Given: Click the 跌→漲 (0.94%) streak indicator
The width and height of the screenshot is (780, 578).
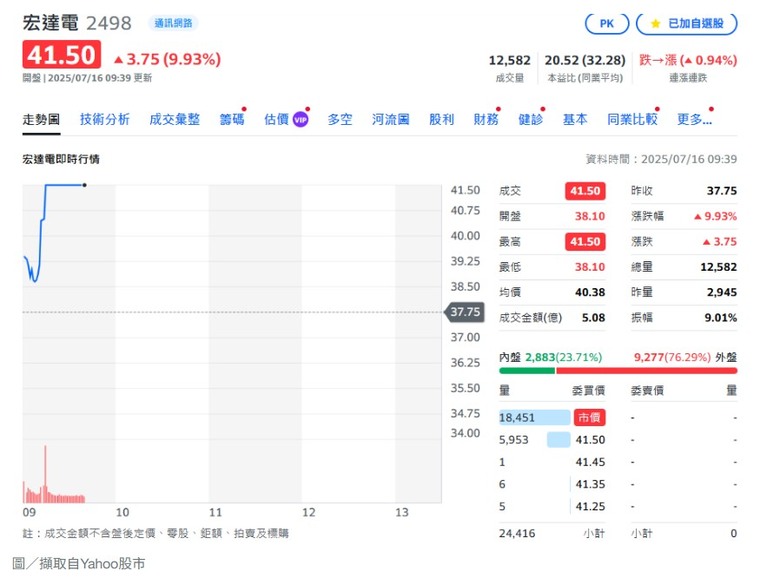Looking at the screenshot, I should [688, 60].
